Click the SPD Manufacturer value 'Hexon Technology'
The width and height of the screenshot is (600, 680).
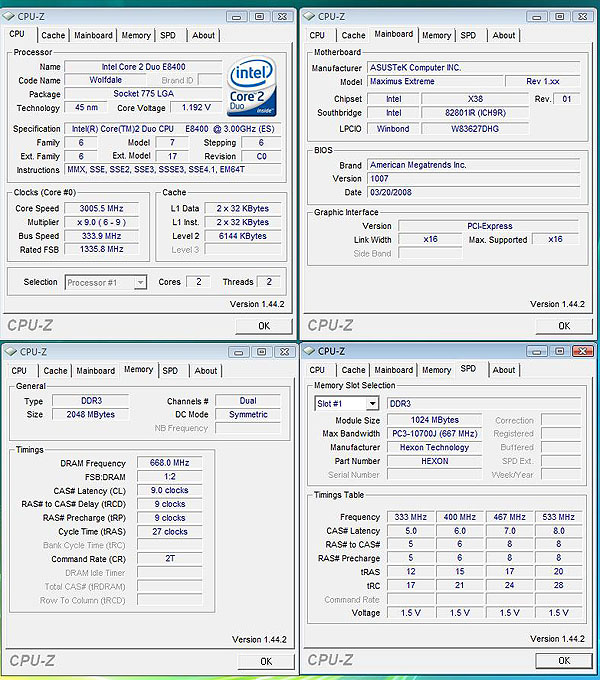tap(434, 448)
